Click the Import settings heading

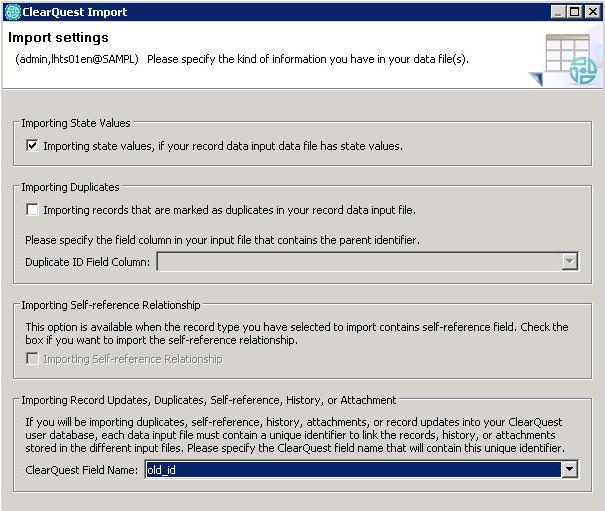click(58, 37)
